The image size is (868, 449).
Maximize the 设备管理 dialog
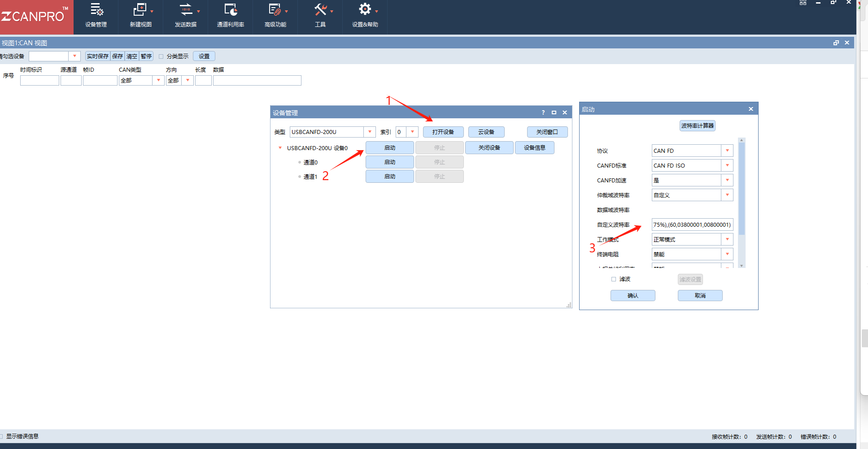[x=554, y=112]
